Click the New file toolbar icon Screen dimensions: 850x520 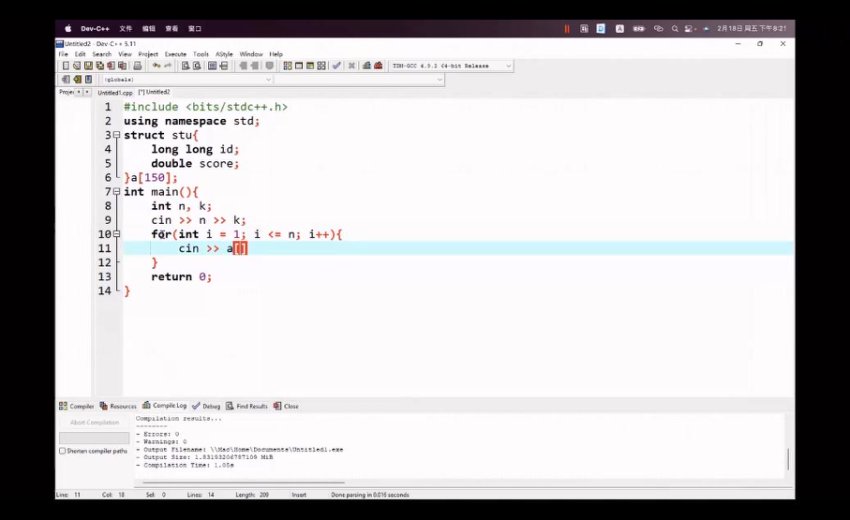65,66
